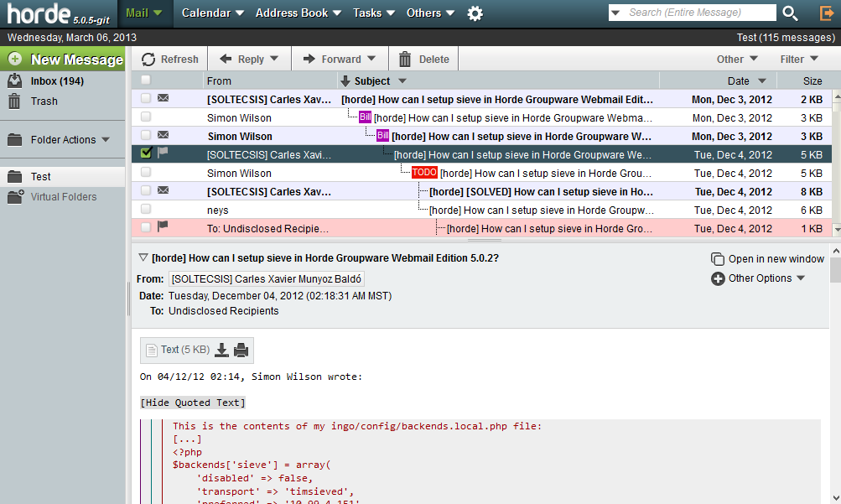
Task: Check the TODO Simon Wilson message checkbox
Action: click(x=146, y=172)
